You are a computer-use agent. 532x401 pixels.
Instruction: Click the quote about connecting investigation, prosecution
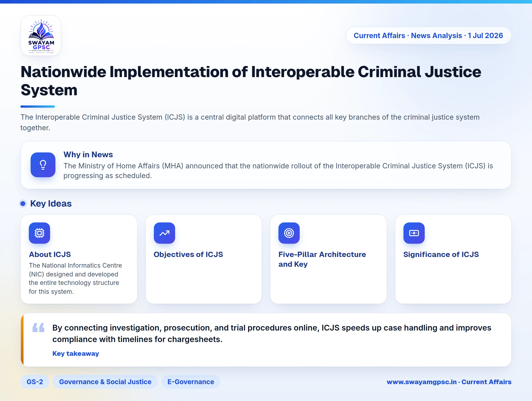pos(272,333)
